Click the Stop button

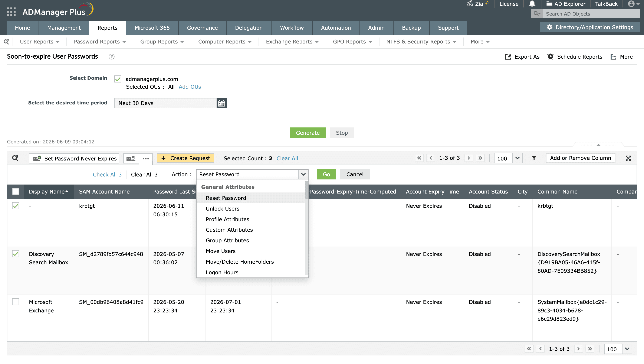pos(342,133)
